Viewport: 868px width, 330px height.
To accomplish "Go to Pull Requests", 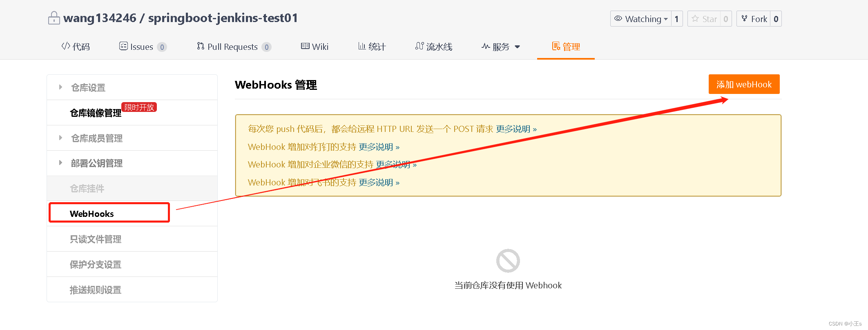I will 234,47.
